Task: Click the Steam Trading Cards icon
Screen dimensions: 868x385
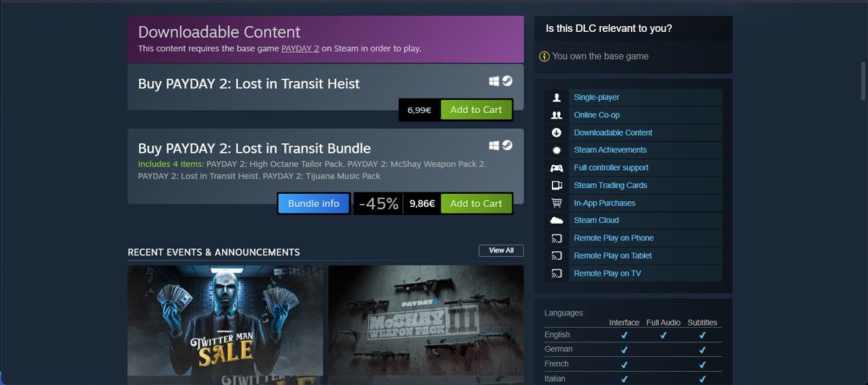Action: 556,185
